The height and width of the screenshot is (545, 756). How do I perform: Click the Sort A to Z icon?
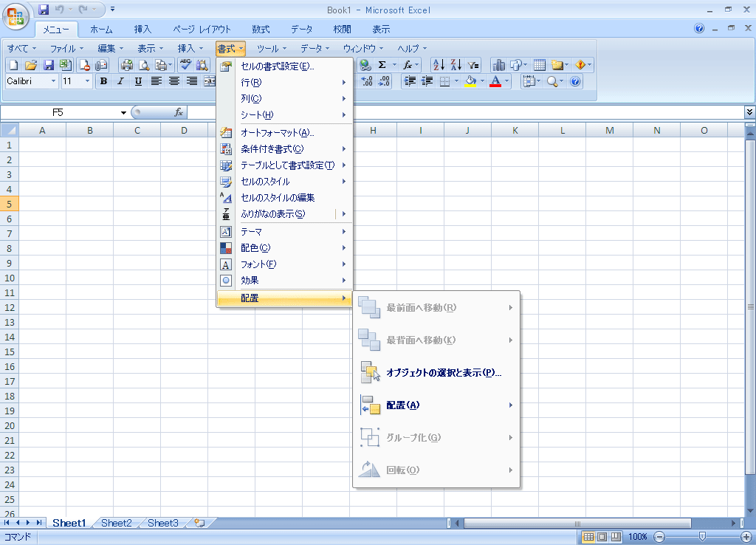click(439, 65)
